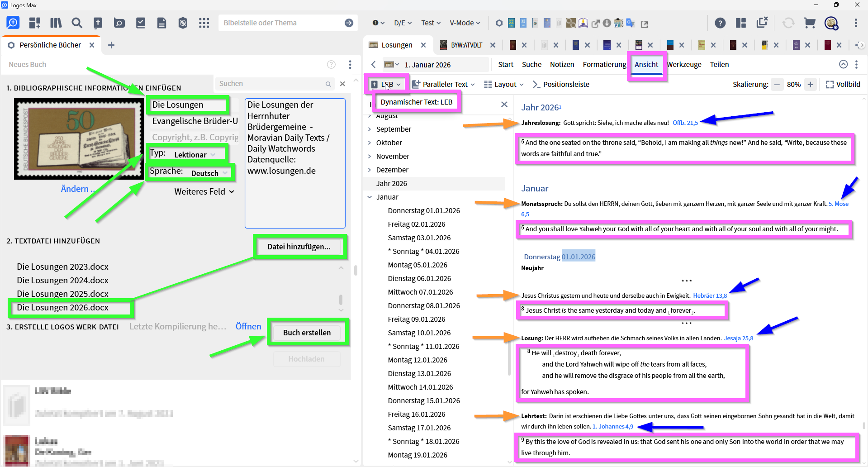Open the layouts icon with plus sign
868x467 pixels.
pyautogui.click(x=35, y=23)
